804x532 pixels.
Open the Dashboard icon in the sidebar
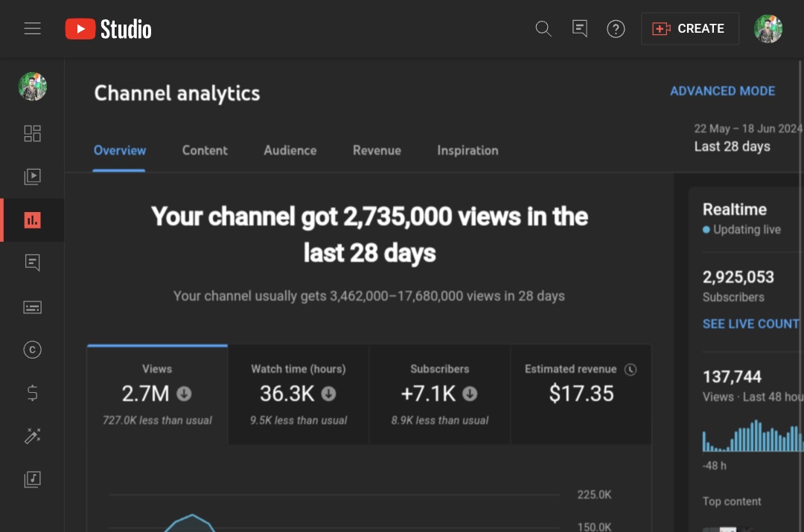(32, 133)
